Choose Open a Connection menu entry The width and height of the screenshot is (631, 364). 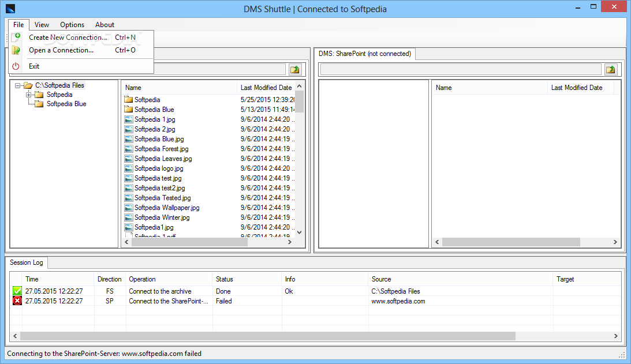tap(81, 50)
